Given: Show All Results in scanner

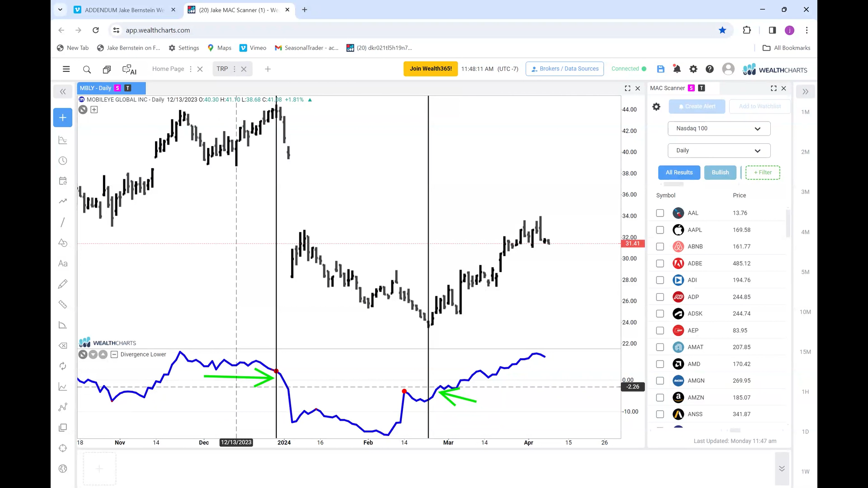Looking at the screenshot, I should coord(679,173).
